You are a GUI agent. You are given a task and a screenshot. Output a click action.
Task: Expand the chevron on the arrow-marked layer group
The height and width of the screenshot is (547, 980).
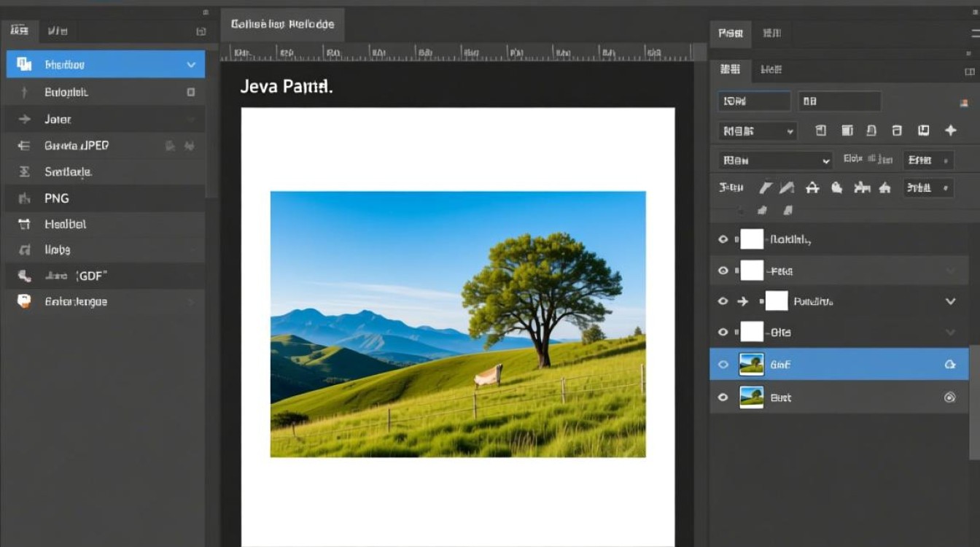pos(950,301)
